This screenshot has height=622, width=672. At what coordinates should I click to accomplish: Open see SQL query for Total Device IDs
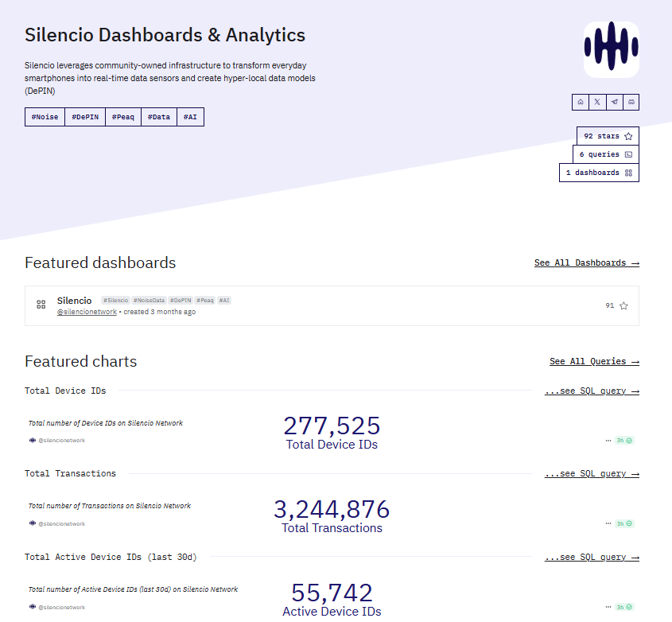592,391
